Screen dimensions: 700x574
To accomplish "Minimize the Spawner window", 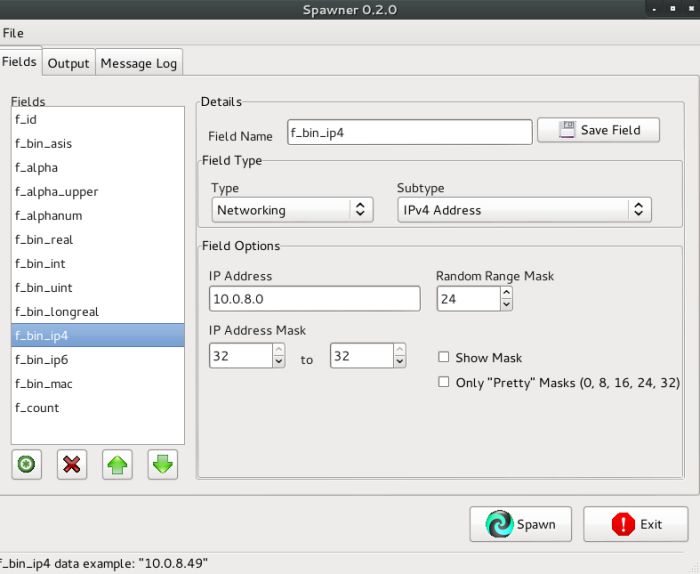I will coord(654,9).
